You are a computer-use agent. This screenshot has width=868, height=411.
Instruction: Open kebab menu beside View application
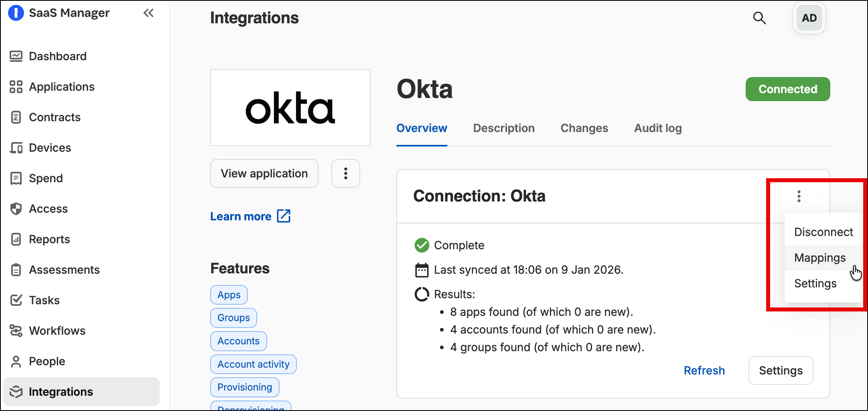tap(346, 173)
